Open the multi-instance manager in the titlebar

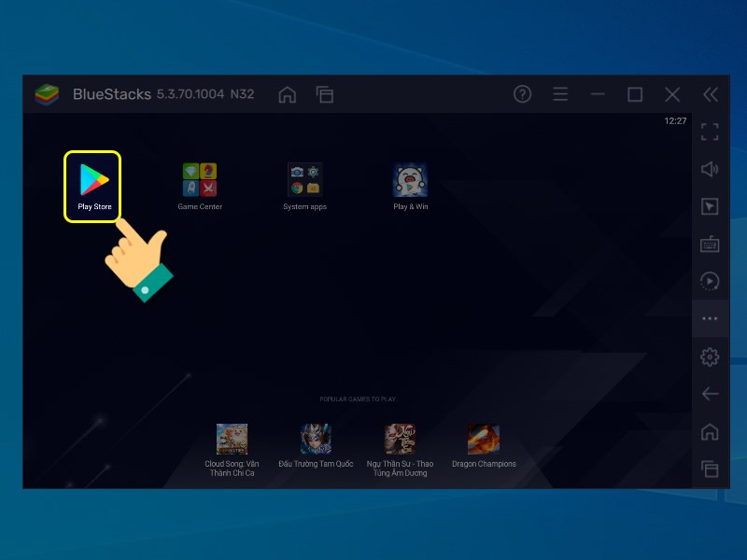[325, 94]
